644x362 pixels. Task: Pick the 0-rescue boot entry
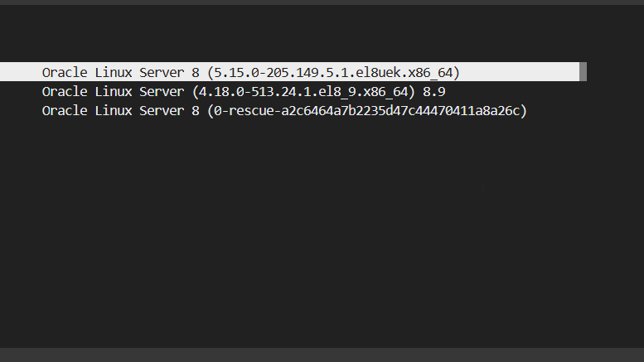pos(284,110)
